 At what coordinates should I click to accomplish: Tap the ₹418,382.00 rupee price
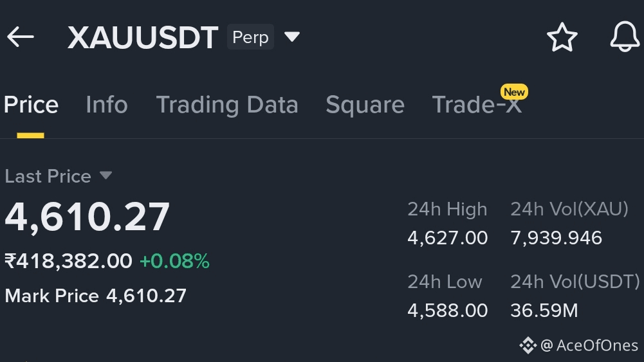click(x=68, y=261)
